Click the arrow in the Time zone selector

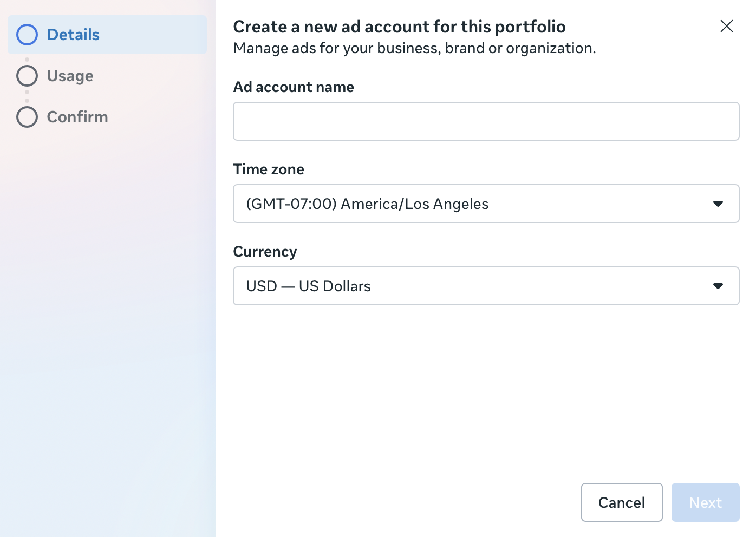pos(718,204)
